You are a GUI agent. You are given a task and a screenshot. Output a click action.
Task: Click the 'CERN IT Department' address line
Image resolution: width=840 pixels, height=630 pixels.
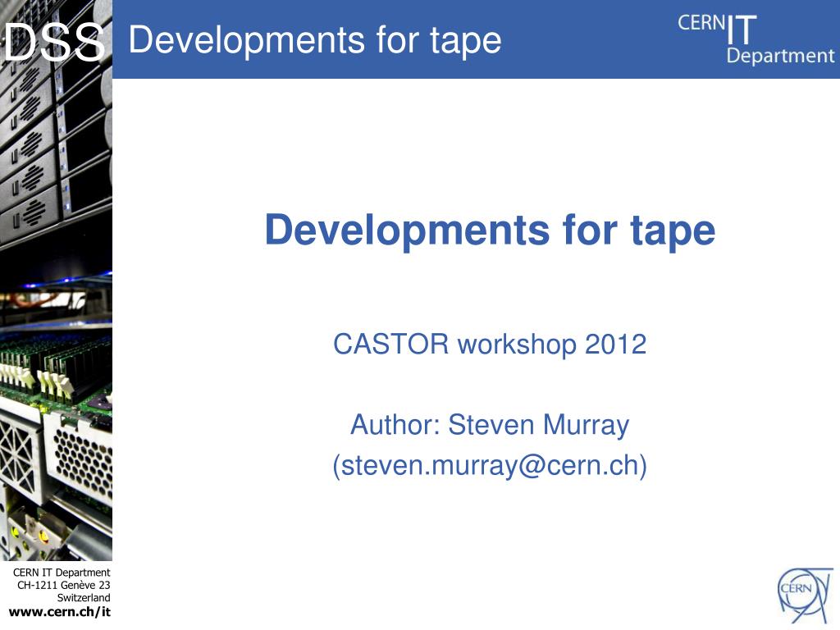click(x=62, y=572)
